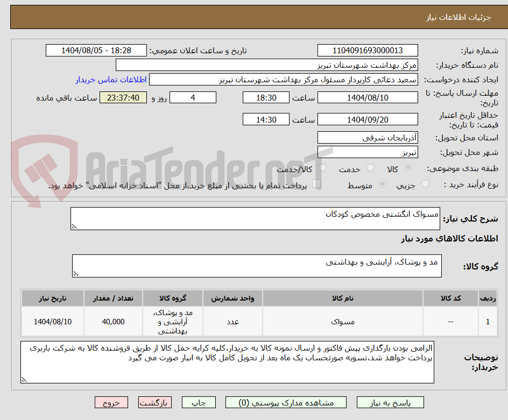Click the شرح کلی نیاز text area

click(255, 218)
